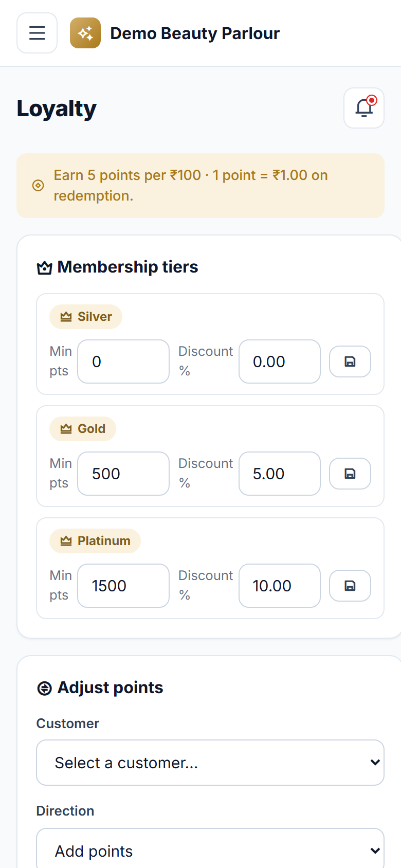Save the Silver tier settings
The width and height of the screenshot is (401, 868).
point(350,361)
